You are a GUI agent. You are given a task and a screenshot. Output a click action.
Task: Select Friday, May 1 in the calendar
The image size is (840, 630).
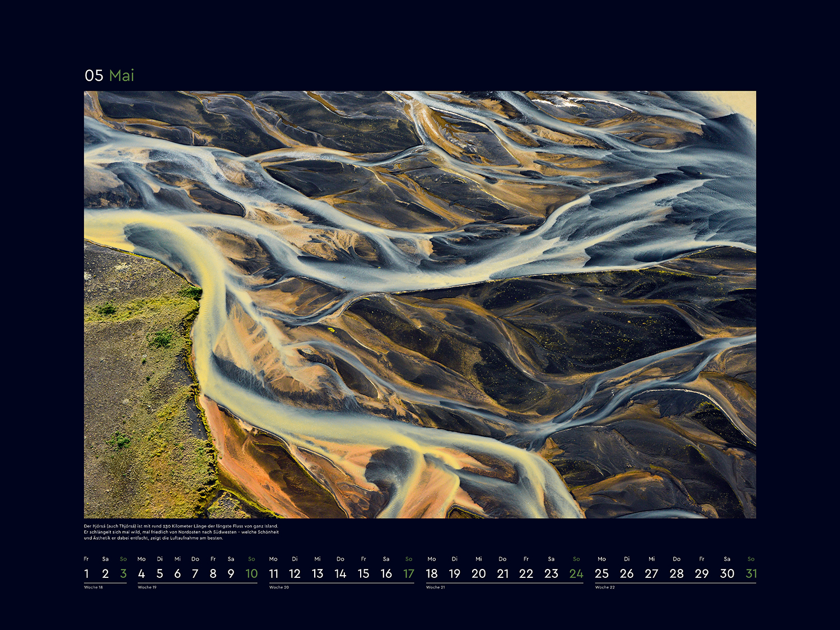pos(86,573)
